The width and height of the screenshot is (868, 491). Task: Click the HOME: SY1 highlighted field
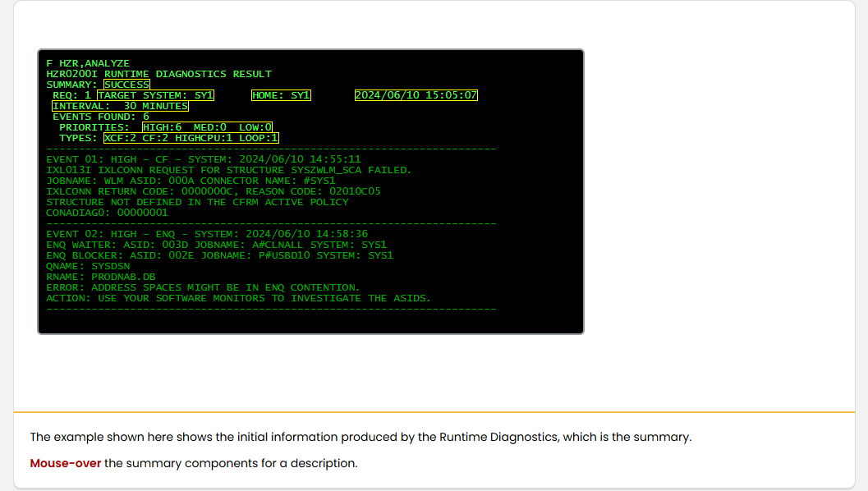pyautogui.click(x=281, y=95)
